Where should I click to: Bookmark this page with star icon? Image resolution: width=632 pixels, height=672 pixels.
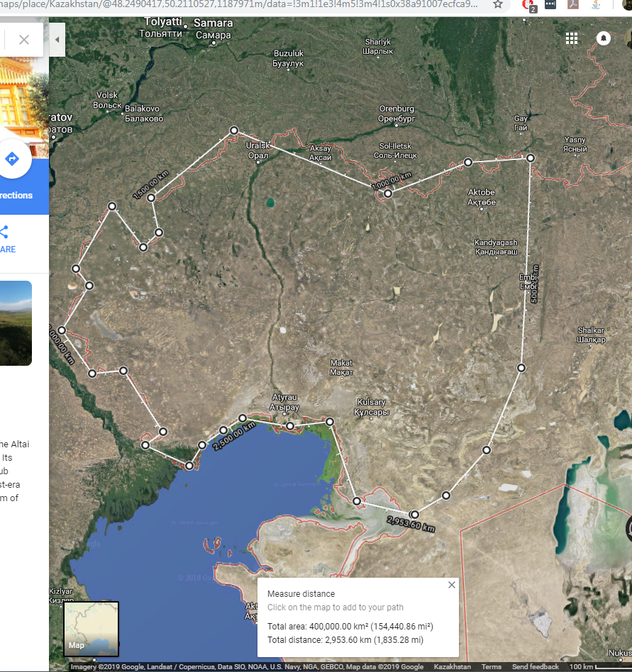tap(498, 5)
